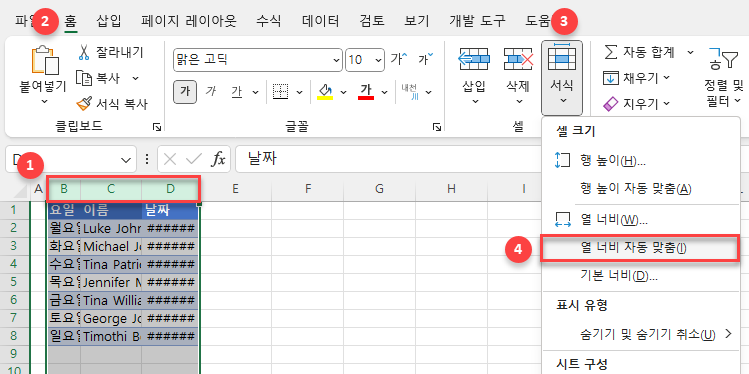Click the row height icon in menu
Image resolution: width=749 pixels, height=374 pixels.
[x=562, y=160]
